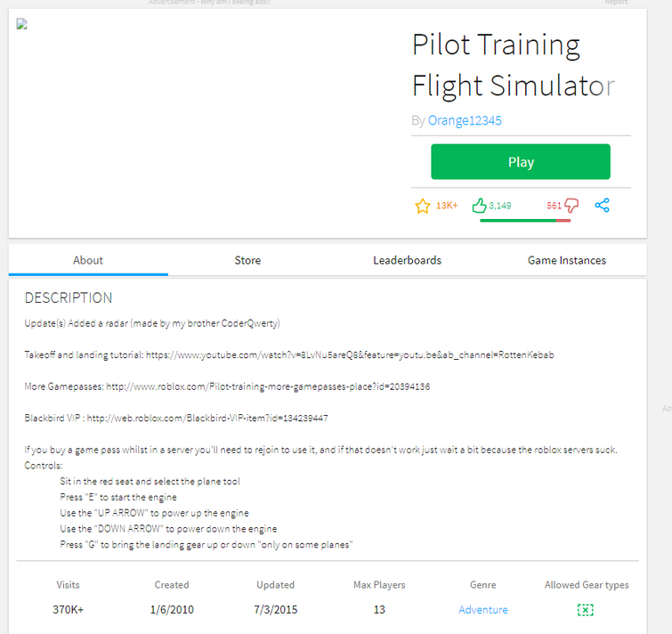Select the Game Instances tab
This screenshot has width=672, height=634.
click(566, 260)
